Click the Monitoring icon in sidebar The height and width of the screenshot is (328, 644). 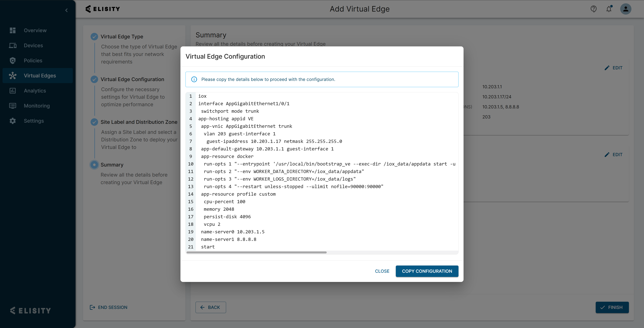[x=13, y=106]
